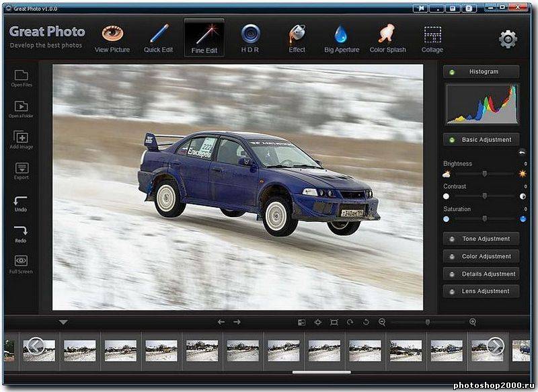
Task: Expand the Lens Adjustment section
Action: click(481, 291)
